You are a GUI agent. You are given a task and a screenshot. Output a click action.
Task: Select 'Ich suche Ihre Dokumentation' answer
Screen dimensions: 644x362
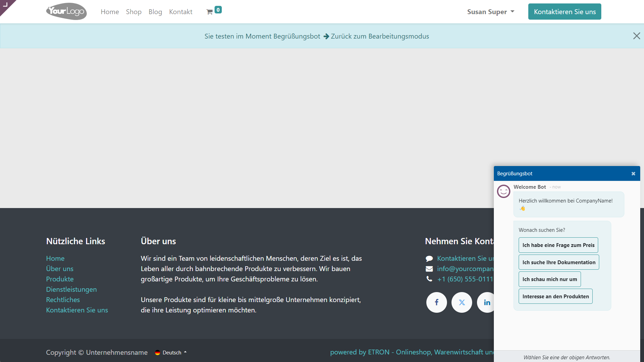[559, 262]
